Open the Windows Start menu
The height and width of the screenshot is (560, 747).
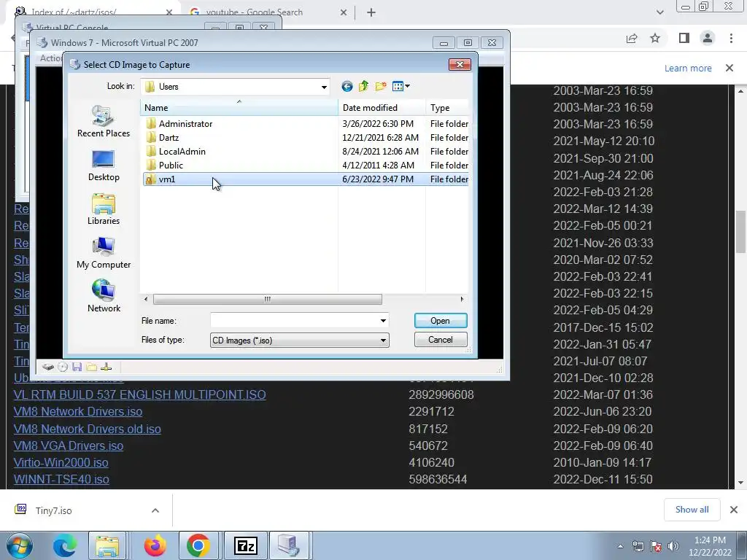pyautogui.click(x=20, y=545)
